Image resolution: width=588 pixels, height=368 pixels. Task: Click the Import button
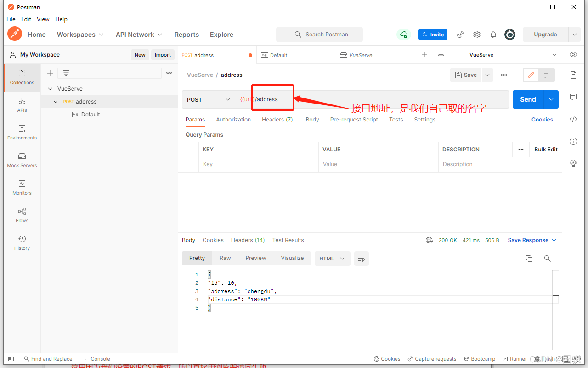tap(163, 55)
